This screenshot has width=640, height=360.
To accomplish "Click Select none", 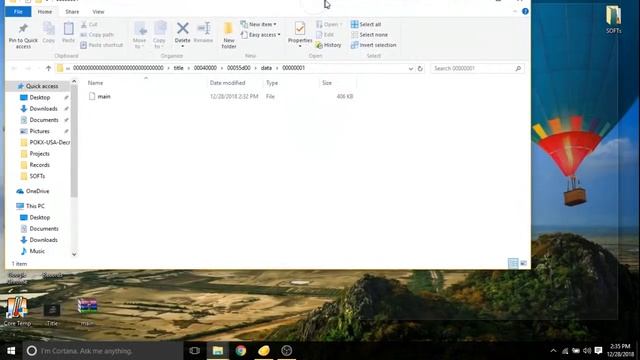I will pyautogui.click(x=369, y=35).
